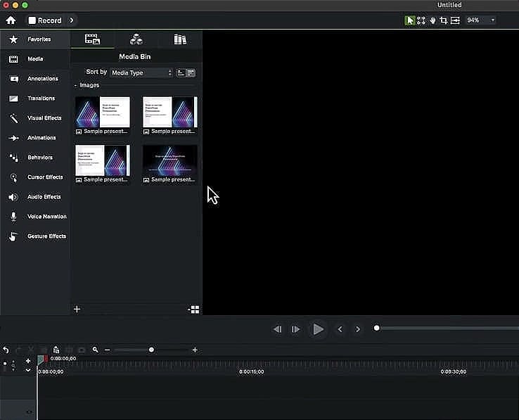519x420 pixels.
Task: Switch to the Library books tab
Action: 180,39
